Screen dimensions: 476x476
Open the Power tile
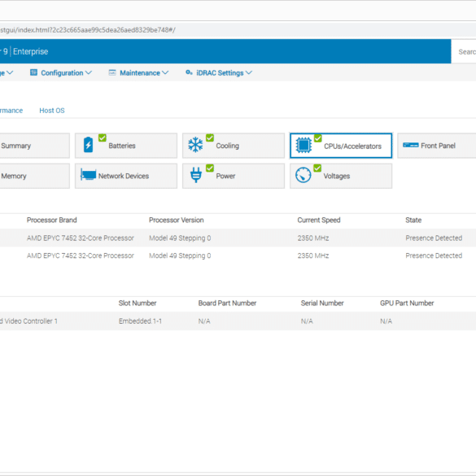click(234, 176)
